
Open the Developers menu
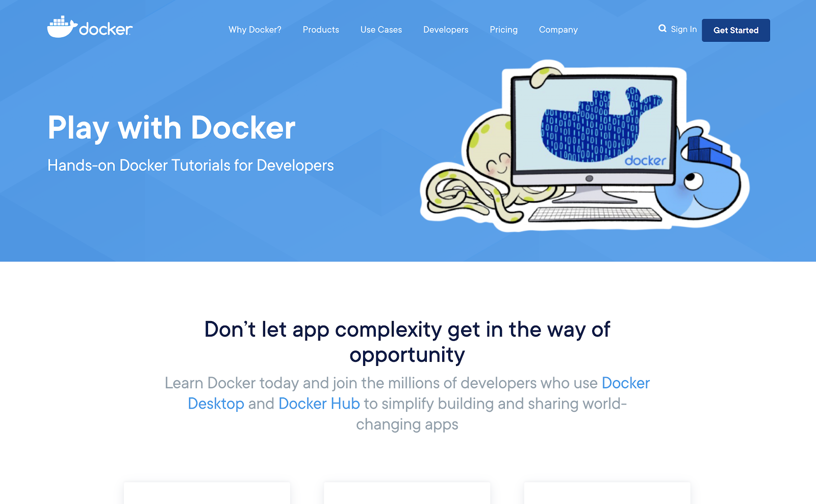[x=446, y=30]
